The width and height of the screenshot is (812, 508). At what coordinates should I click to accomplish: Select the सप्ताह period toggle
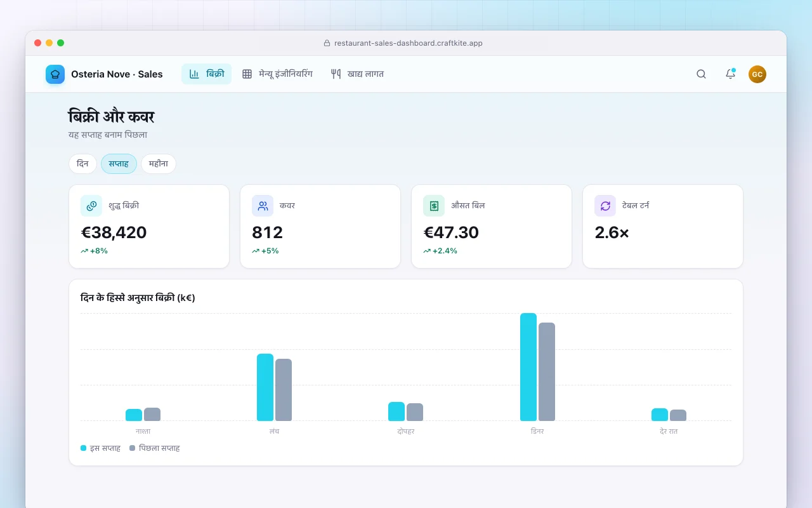[119, 164]
